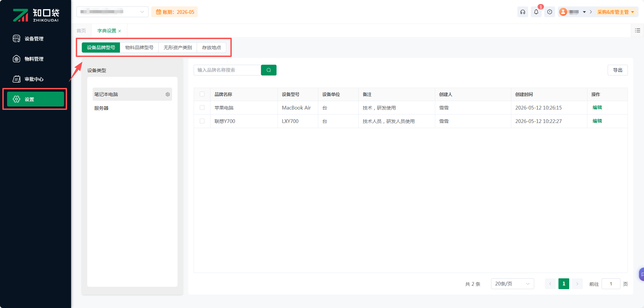Click the 2026-05-12 10:22:27 timestamp
The height and width of the screenshot is (308, 644).
point(539,121)
